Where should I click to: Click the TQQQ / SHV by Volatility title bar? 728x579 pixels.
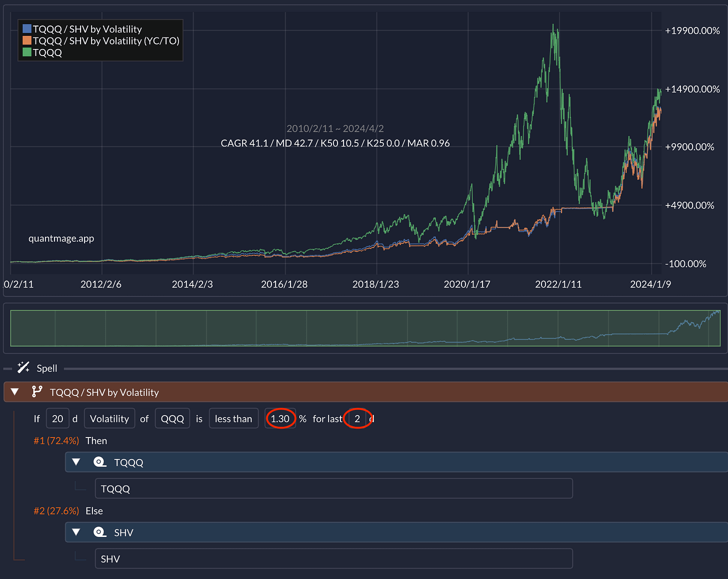[366, 392]
